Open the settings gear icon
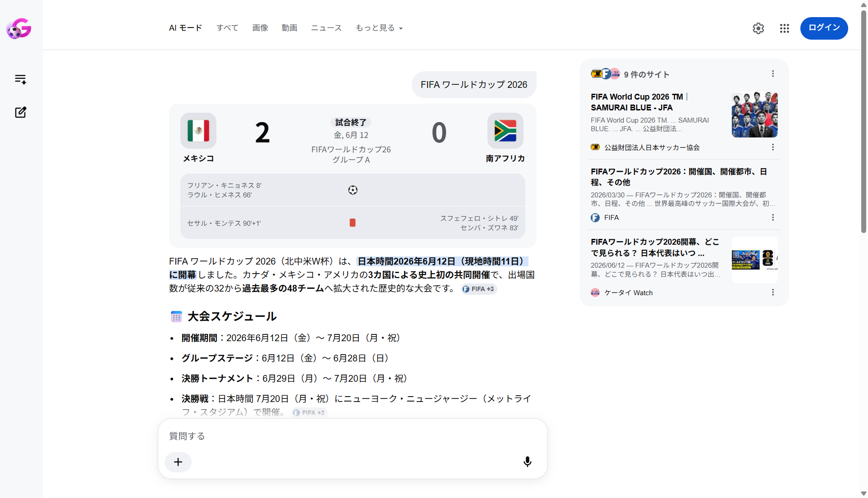Viewport: 868px width, 498px height. pos(758,28)
